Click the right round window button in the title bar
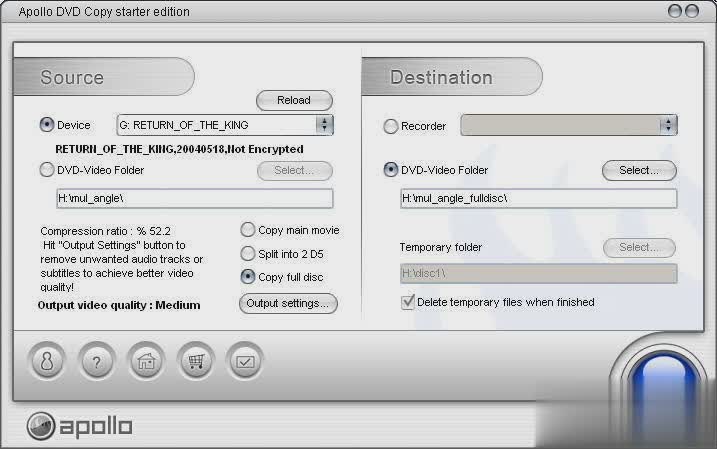This screenshot has height=449, width=717. (x=691, y=11)
